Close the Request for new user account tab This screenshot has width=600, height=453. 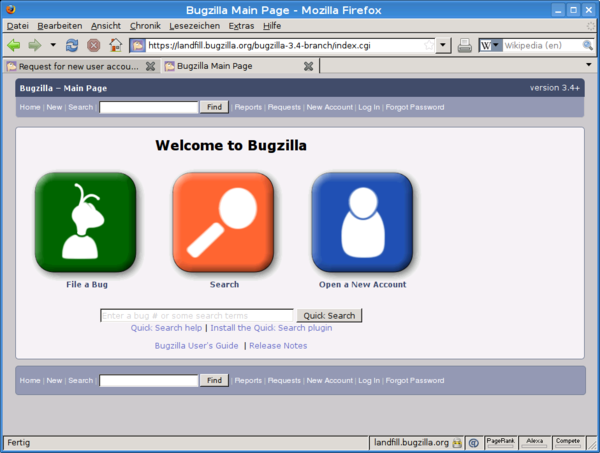pyautogui.click(x=150, y=66)
